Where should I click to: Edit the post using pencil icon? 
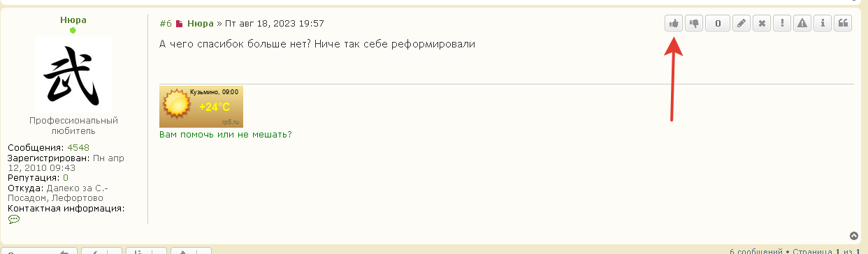click(x=742, y=23)
